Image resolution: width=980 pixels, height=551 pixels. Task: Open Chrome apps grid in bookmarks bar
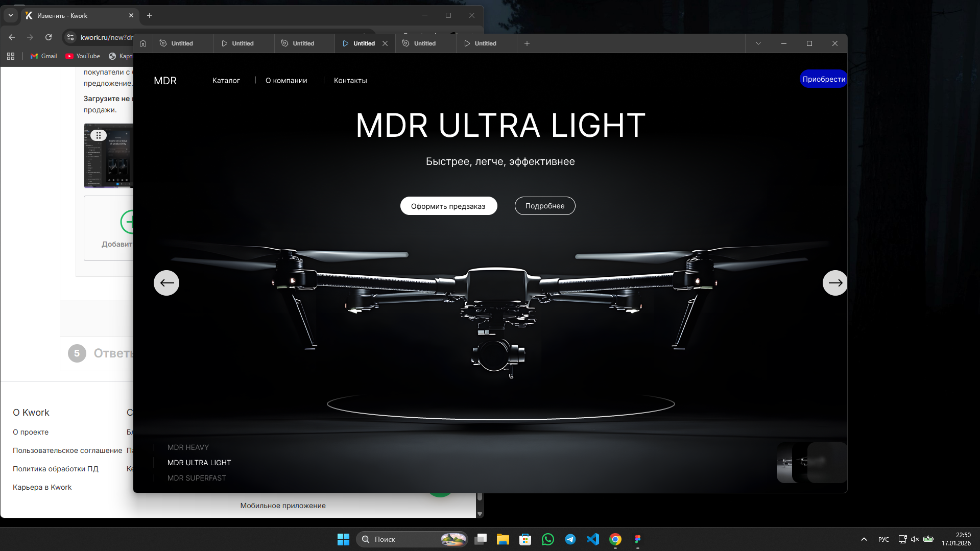(x=11, y=56)
